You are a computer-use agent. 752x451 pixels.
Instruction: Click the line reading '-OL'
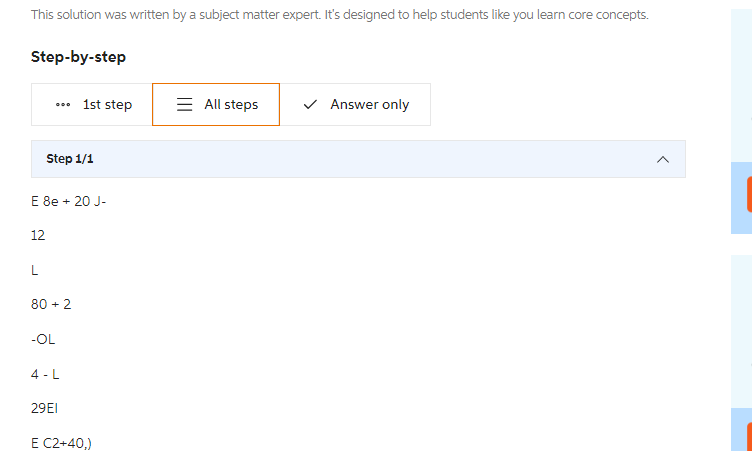click(x=43, y=339)
